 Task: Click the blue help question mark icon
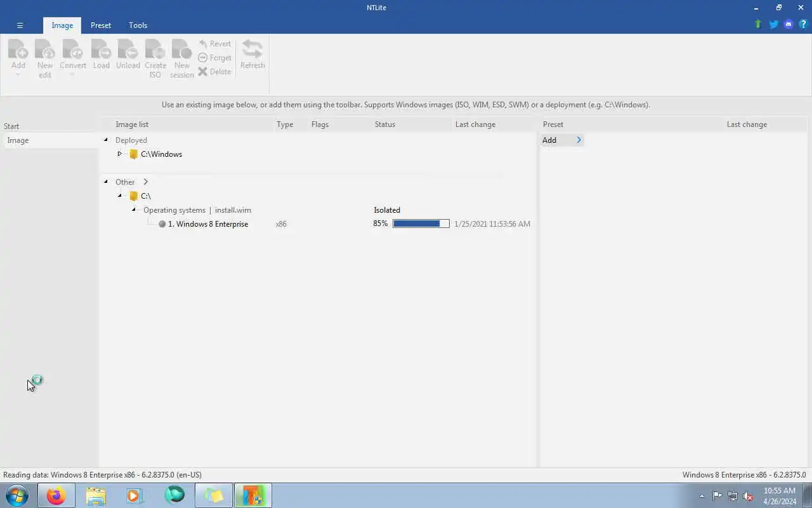[802, 24]
